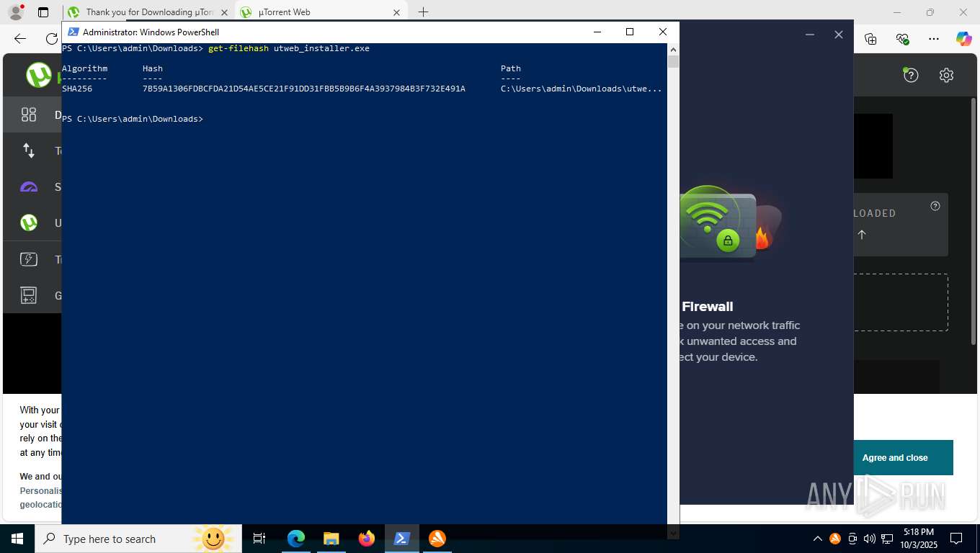The image size is (980, 553).
Task: Click the Algorithm column header
Action: [x=85, y=68]
